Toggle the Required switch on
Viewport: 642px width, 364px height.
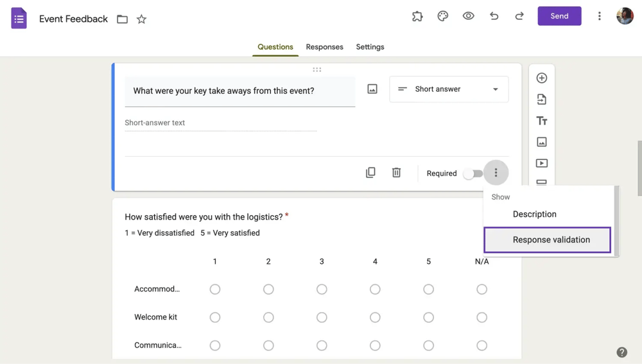[x=473, y=173]
